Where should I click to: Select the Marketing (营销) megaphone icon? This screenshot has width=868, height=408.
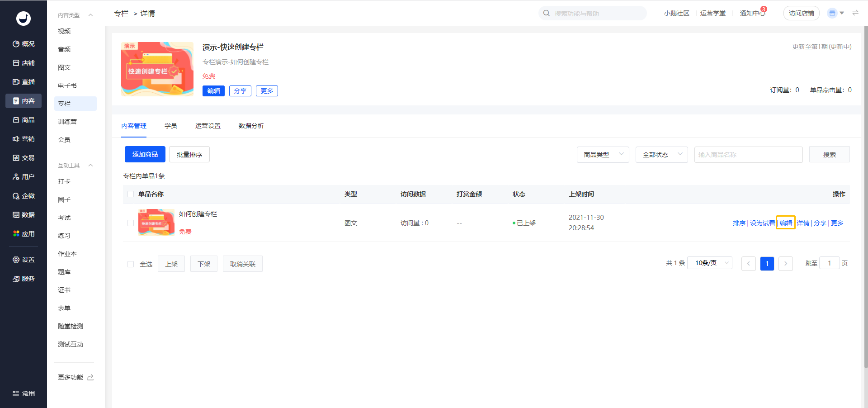point(16,139)
